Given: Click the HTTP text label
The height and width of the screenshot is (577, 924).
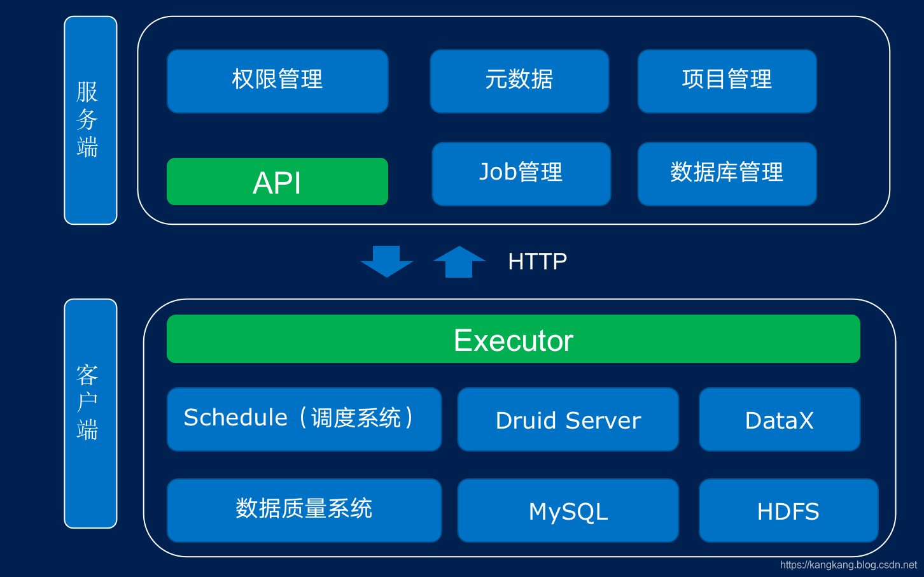Looking at the screenshot, I should pos(538,262).
